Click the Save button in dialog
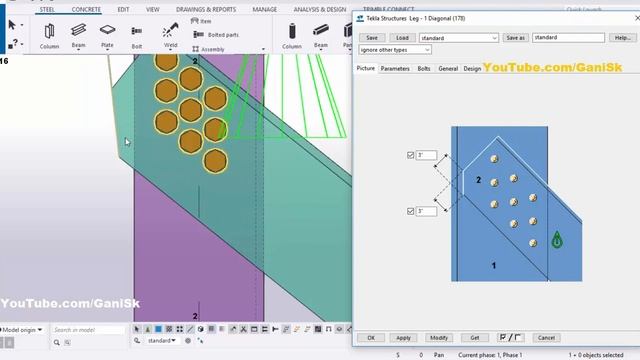This screenshot has height=360, width=640. (372, 38)
